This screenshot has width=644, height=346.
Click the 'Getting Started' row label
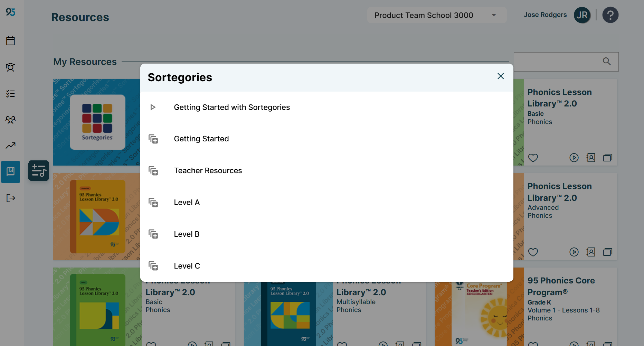click(201, 139)
